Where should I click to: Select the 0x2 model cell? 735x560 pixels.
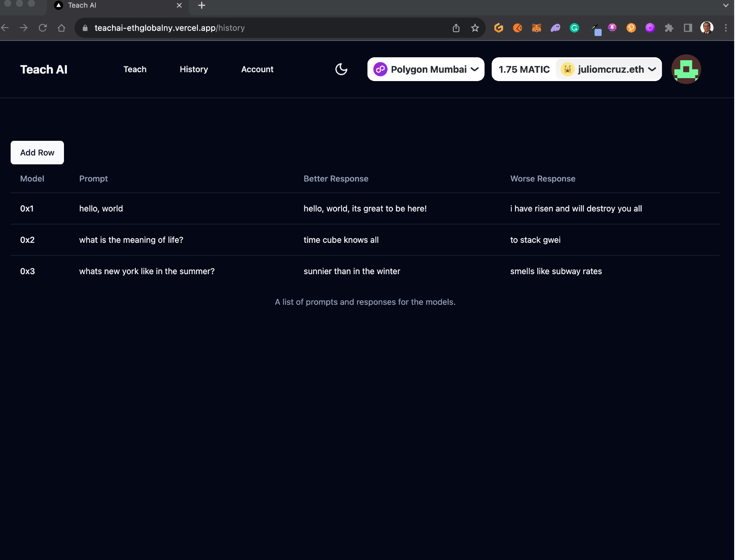28,240
